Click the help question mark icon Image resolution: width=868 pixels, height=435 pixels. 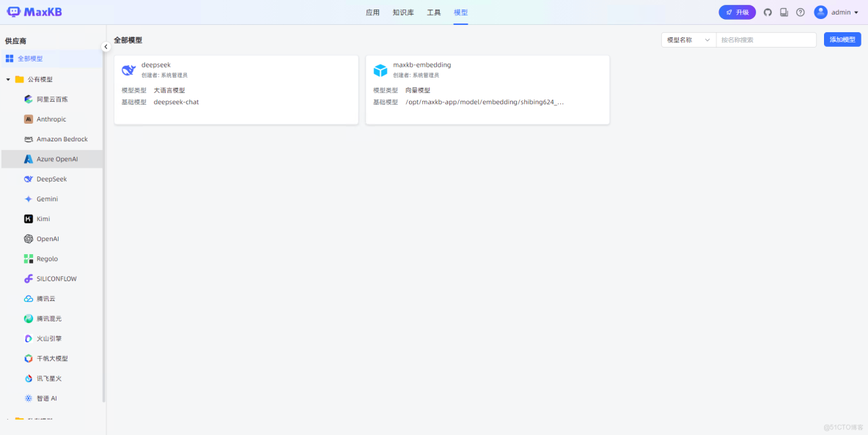click(801, 12)
